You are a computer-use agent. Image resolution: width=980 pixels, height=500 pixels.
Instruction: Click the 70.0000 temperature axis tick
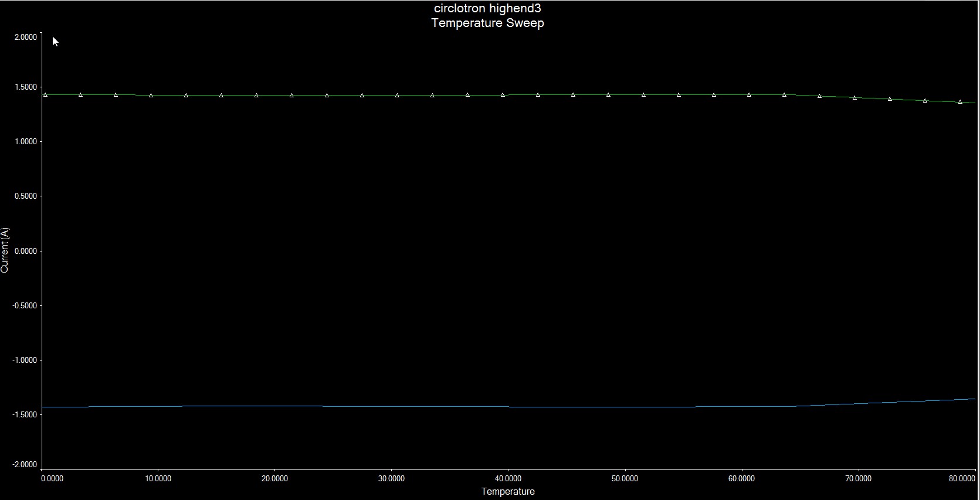tap(859, 478)
